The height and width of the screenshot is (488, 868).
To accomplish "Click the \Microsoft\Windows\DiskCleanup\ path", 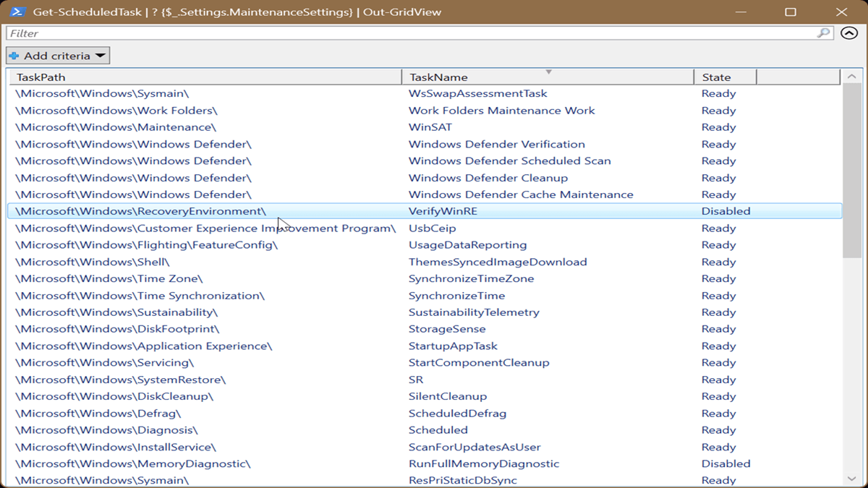I will point(114,396).
